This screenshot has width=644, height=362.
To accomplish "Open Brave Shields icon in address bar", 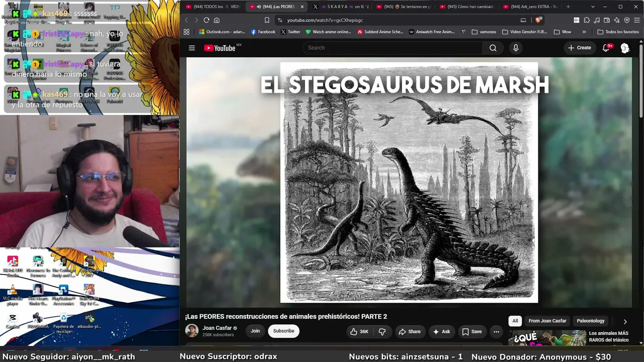I will pos(538,20).
